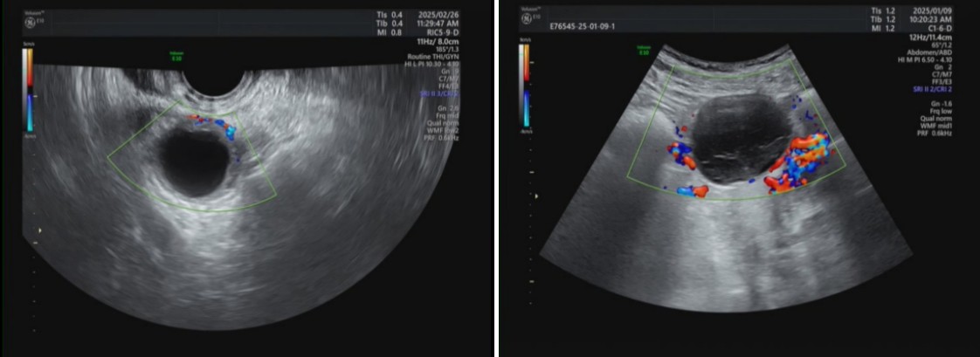Select the Abdomen/ABD preset label
This screenshot has width=980, height=357.
click(929, 52)
